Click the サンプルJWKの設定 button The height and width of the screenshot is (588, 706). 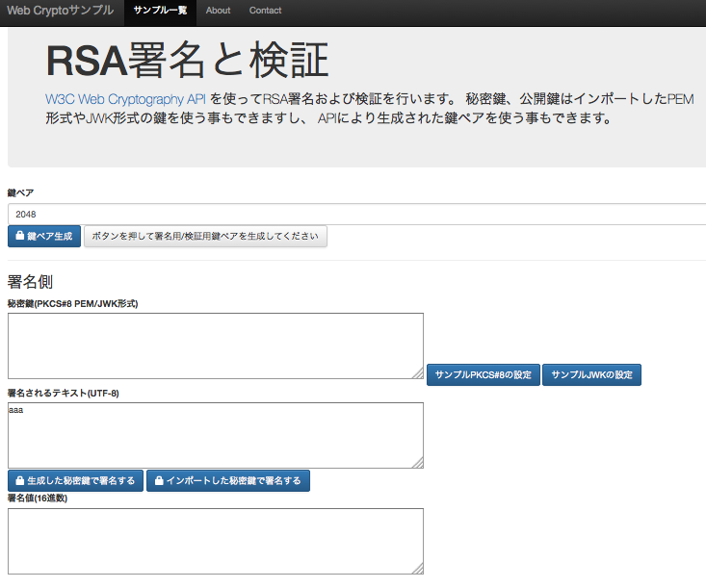pos(591,374)
